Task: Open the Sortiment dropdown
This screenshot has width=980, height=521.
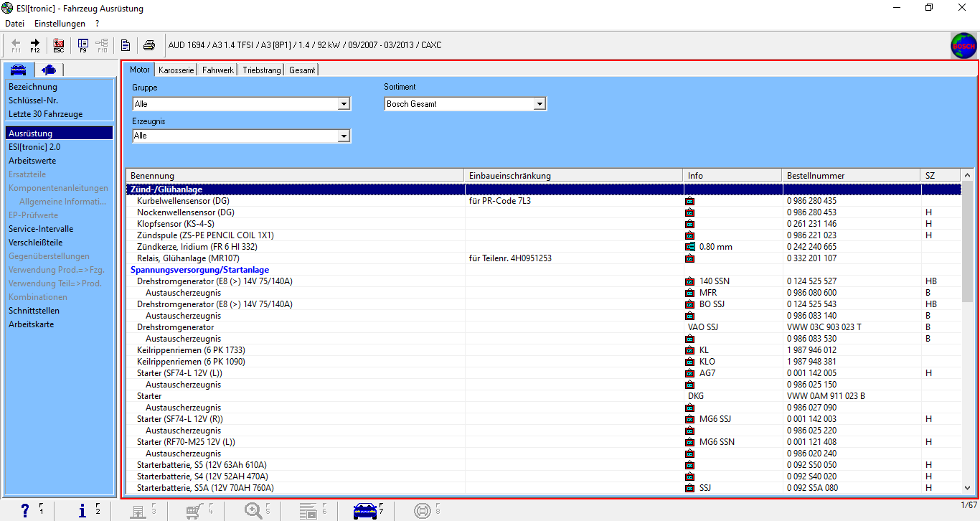Action: click(540, 104)
